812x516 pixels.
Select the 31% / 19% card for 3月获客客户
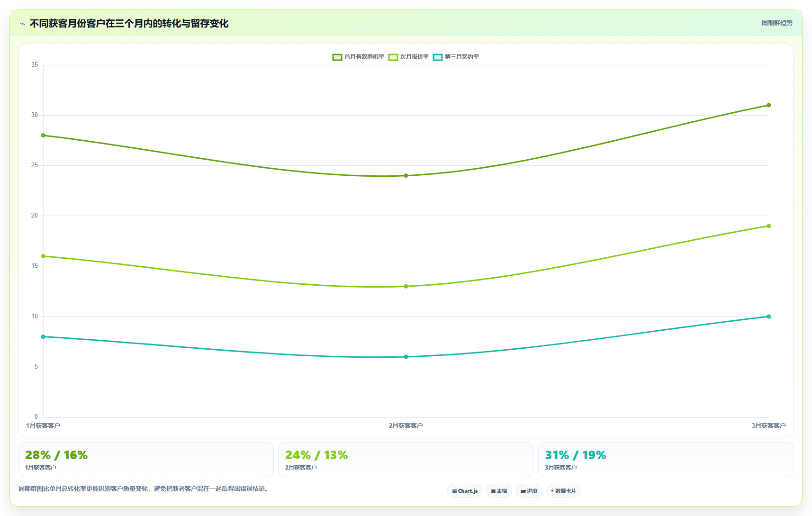[666, 460]
